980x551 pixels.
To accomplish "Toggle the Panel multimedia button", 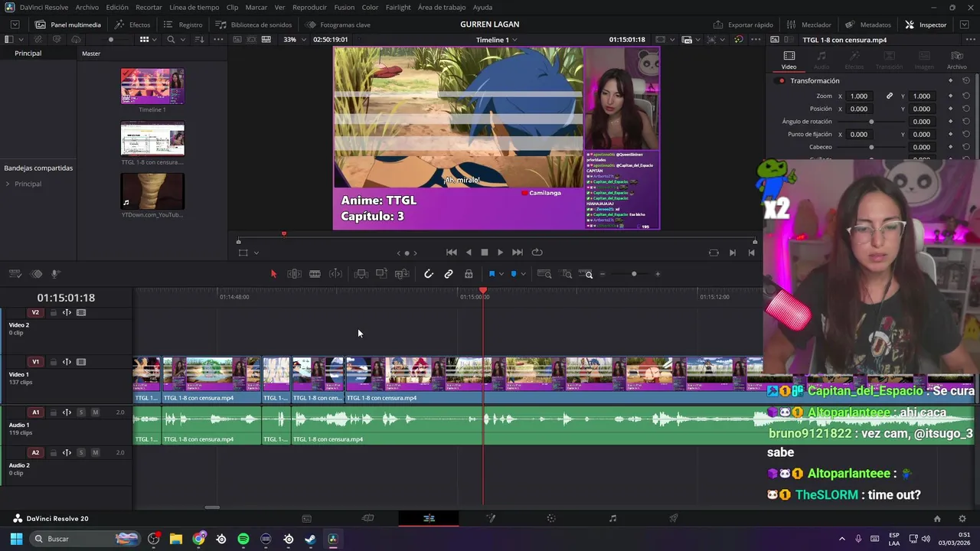I will point(68,24).
